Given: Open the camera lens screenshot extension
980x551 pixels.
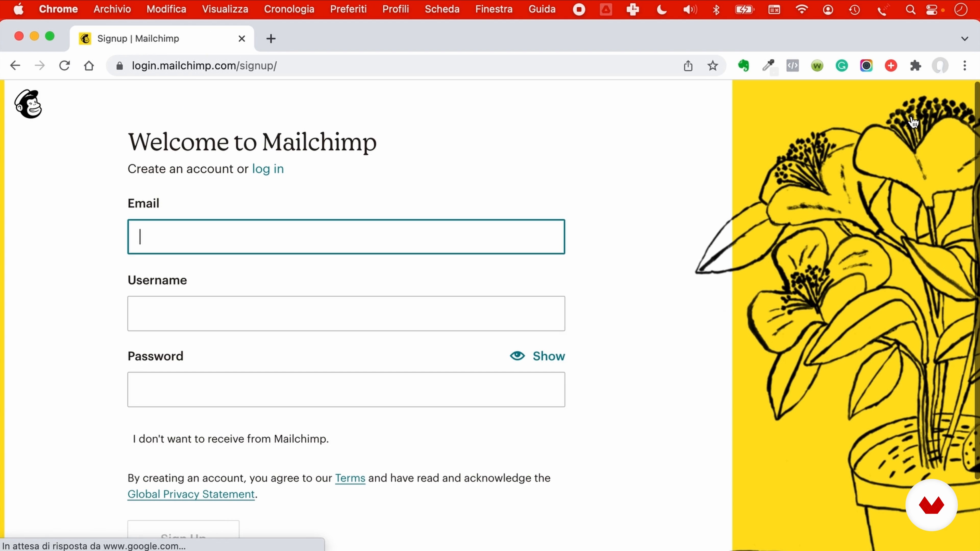Looking at the screenshot, I should [866, 66].
